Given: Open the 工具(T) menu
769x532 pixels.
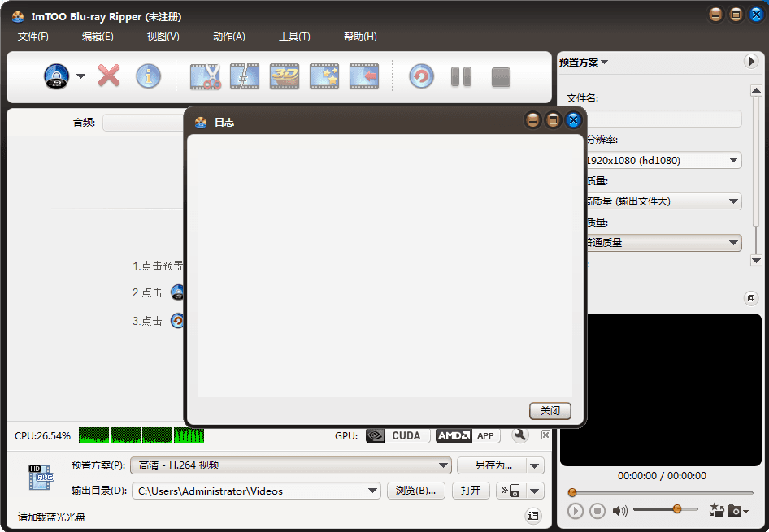Looking at the screenshot, I should point(294,37).
